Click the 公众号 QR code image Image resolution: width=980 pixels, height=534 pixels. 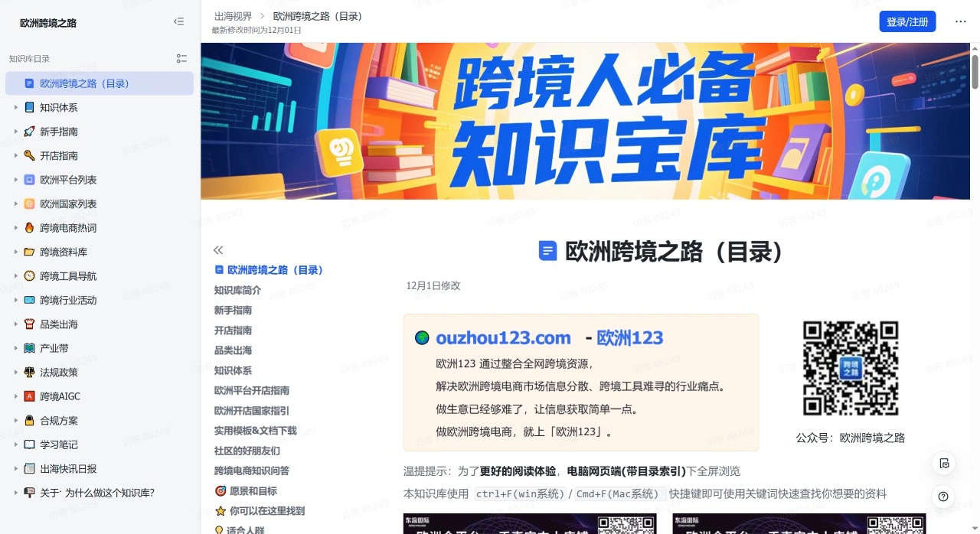[x=850, y=368]
